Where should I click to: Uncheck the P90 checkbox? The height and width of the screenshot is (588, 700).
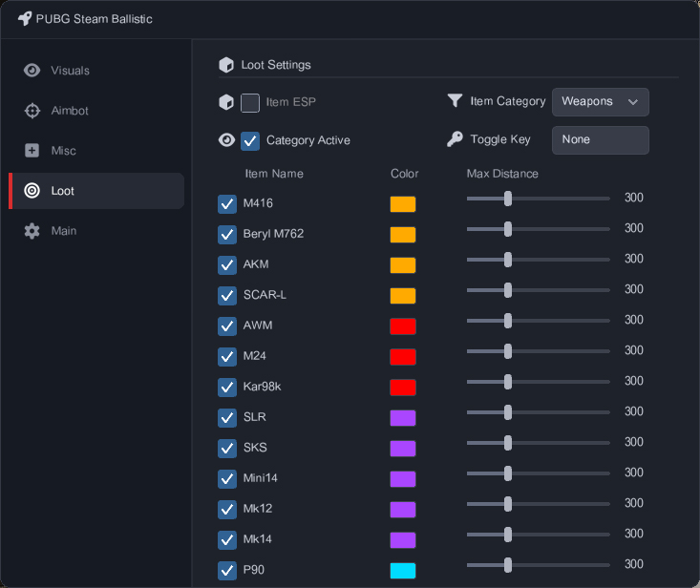click(x=227, y=571)
